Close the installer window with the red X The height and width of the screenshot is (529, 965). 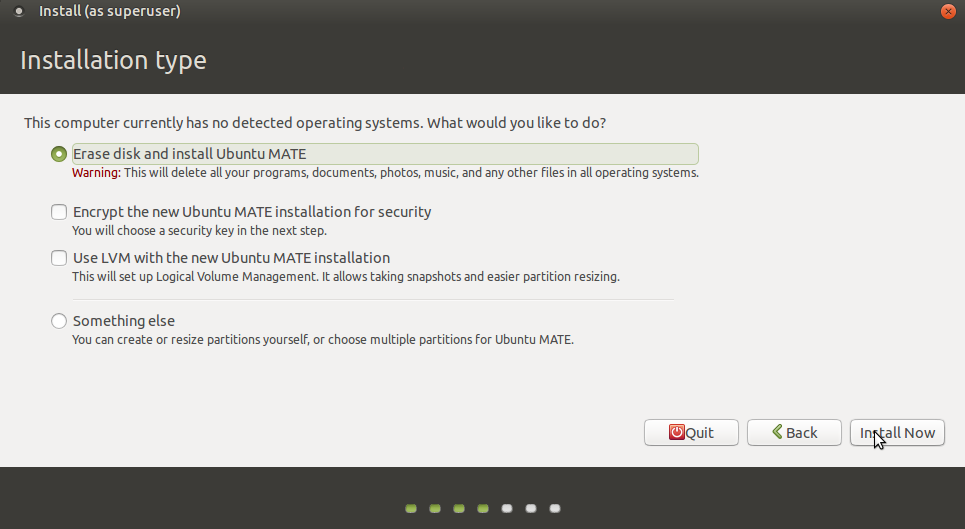click(x=948, y=11)
